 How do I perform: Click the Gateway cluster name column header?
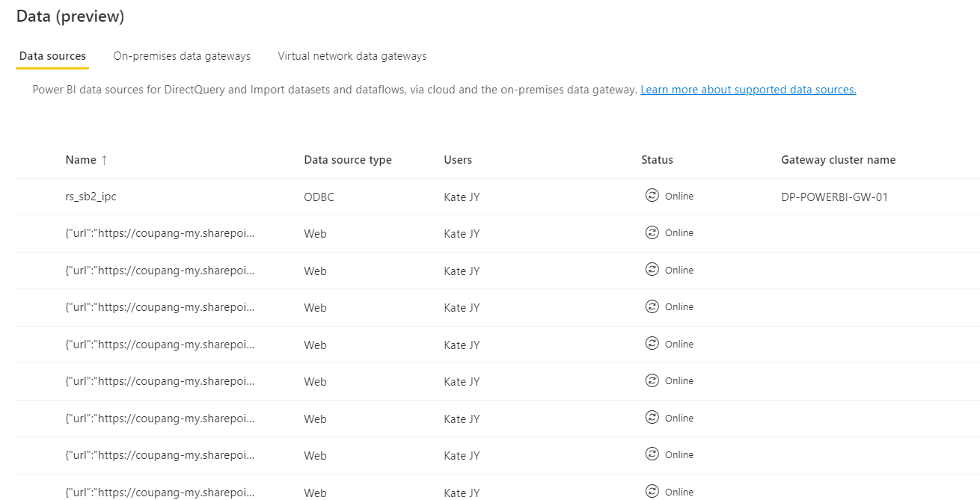838,160
